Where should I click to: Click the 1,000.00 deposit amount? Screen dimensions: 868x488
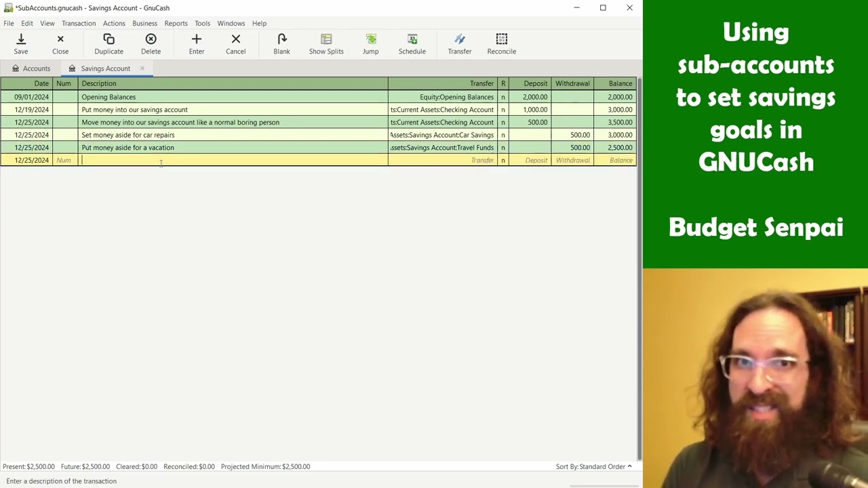(x=530, y=110)
